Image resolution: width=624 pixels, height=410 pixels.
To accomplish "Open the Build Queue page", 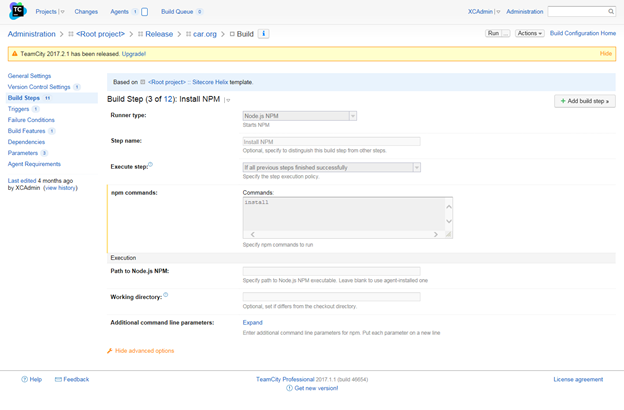I will pos(177,12).
